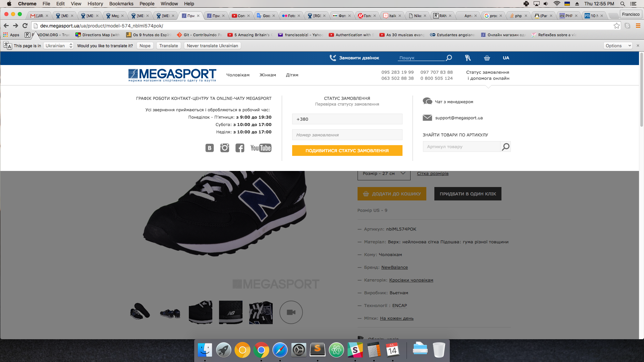Image resolution: width=644 pixels, height=362 pixels.
Task: Open the Сітка розмірів link
Action: click(x=432, y=174)
